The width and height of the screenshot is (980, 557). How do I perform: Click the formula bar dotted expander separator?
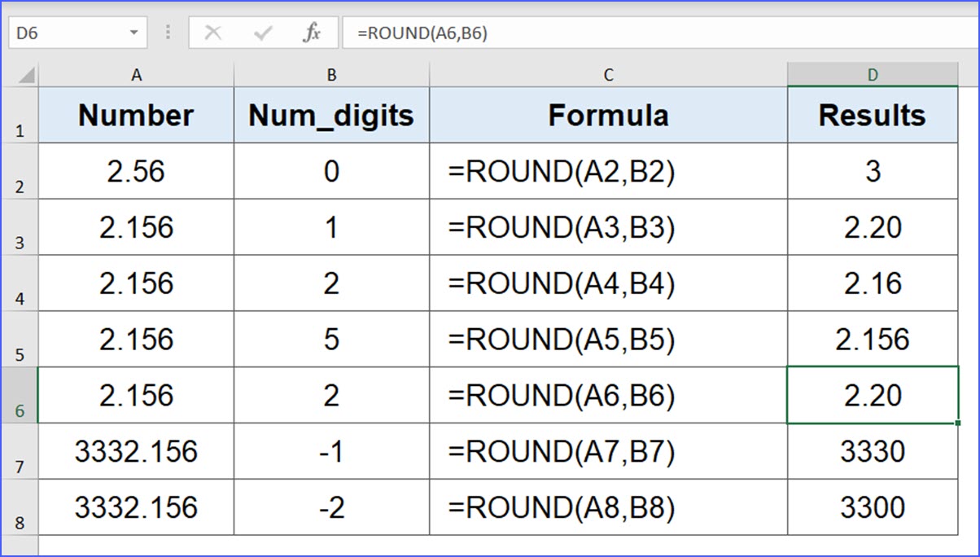[x=167, y=33]
